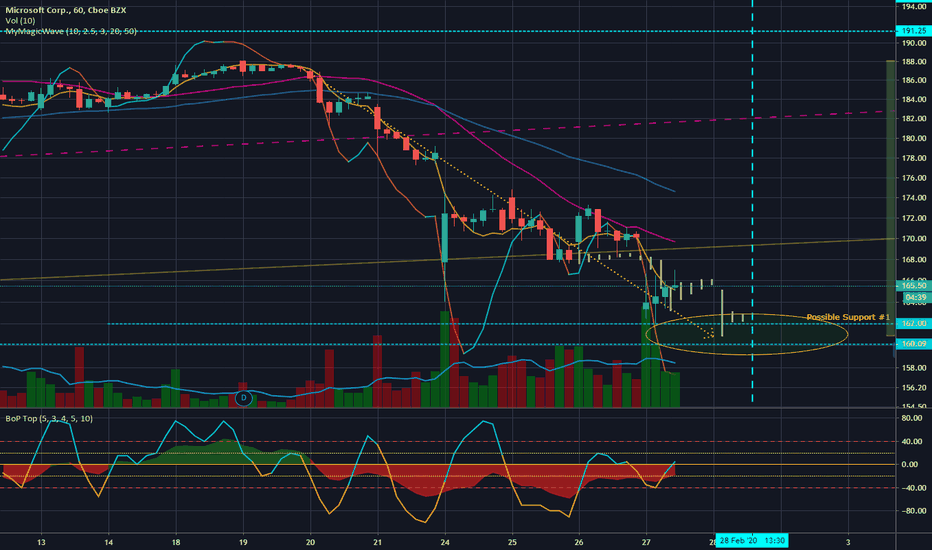Viewport: 932px width, 550px height.
Task: Click the 191.25 horizontal line price label
Action: [914, 31]
